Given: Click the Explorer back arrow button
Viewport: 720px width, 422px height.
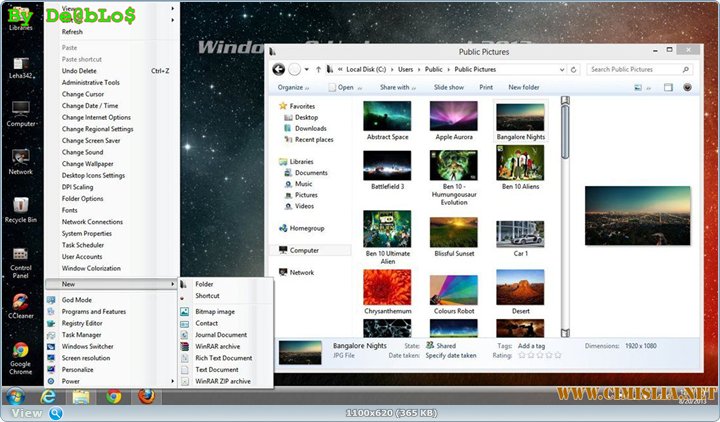Looking at the screenshot, I should tap(279, 69).
